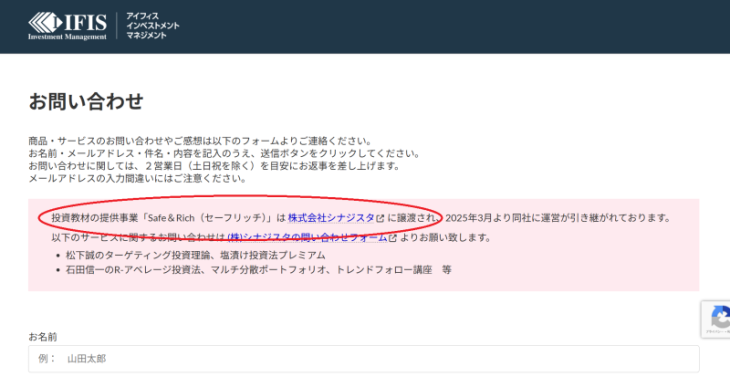Open the 株式会社シナジスタ link
The width and height of the screenshot is (730, 377).
click(331, 217)
